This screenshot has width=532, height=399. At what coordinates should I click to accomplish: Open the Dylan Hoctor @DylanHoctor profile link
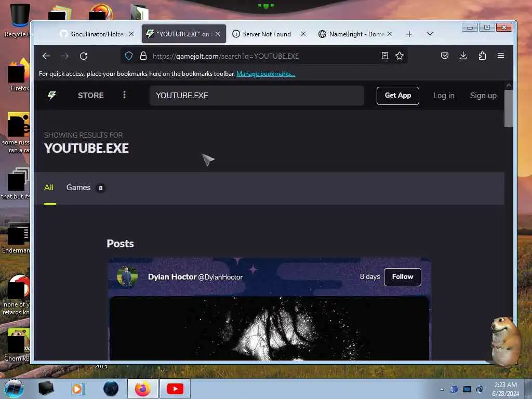195,277
